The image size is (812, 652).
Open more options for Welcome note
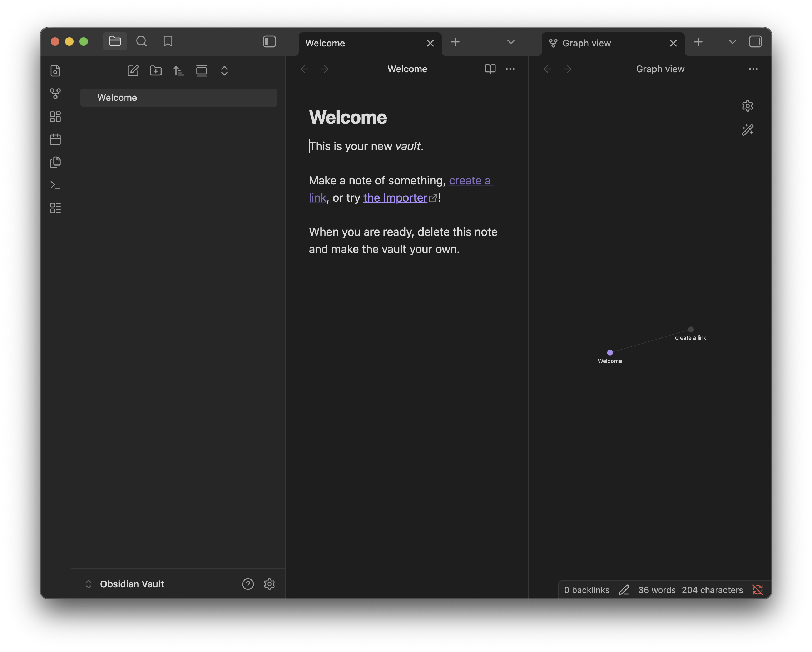click(x=510, y=69)
